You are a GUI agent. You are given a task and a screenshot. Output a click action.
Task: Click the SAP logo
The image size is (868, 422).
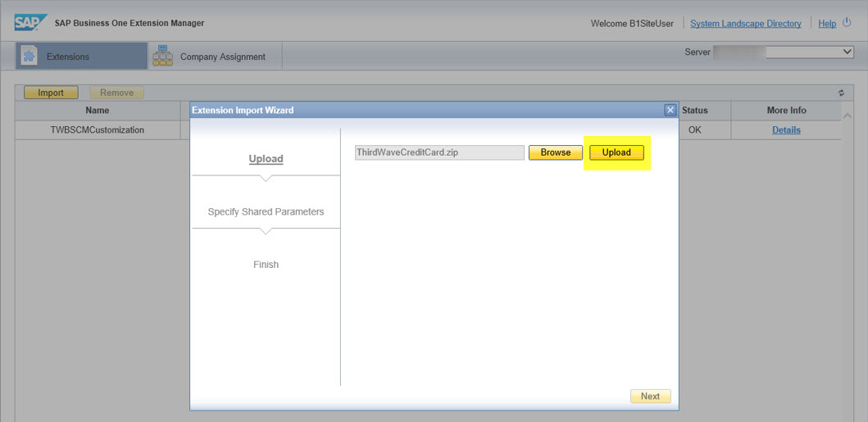(30, 23)
